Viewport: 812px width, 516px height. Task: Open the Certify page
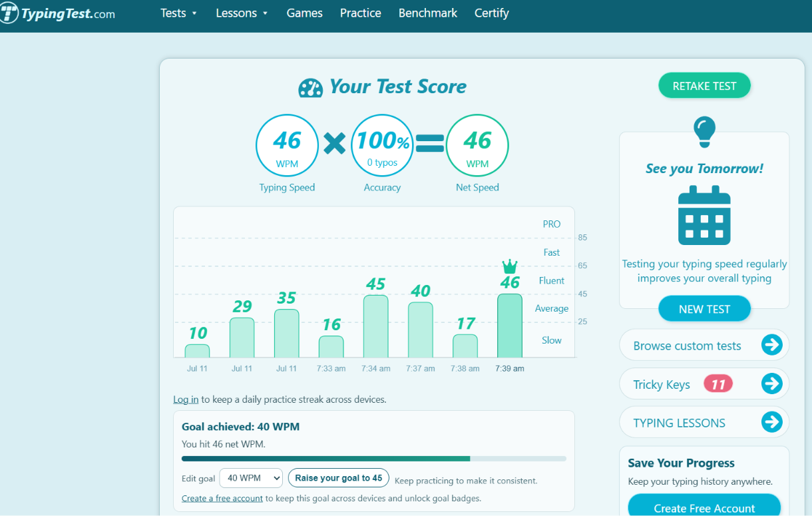coord(492,13)
